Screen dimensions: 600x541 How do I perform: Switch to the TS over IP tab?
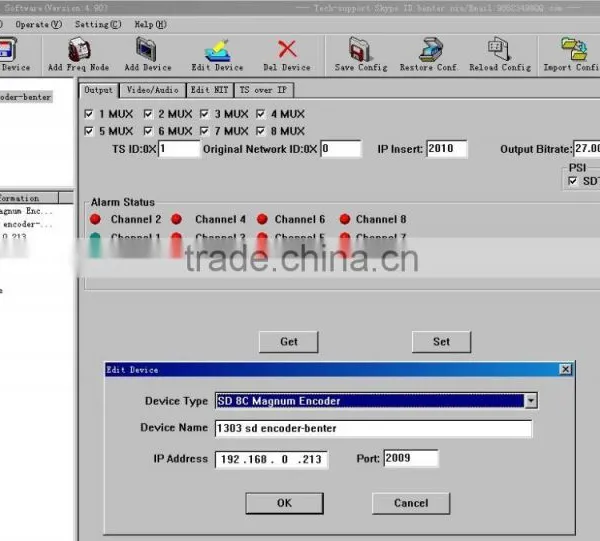click(264, 90)
